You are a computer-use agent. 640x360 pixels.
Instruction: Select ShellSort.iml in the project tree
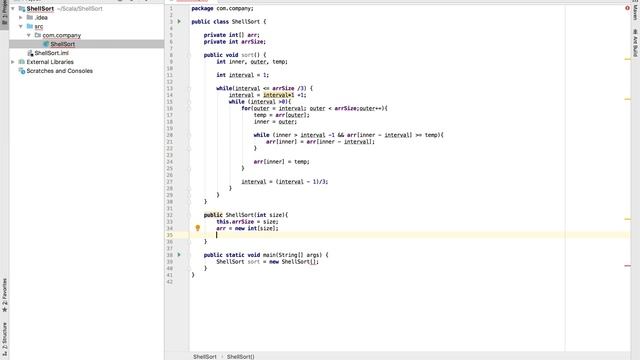(51, 53)
